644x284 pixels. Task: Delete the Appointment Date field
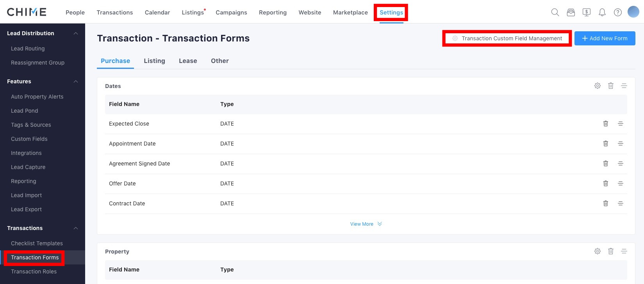606,144
